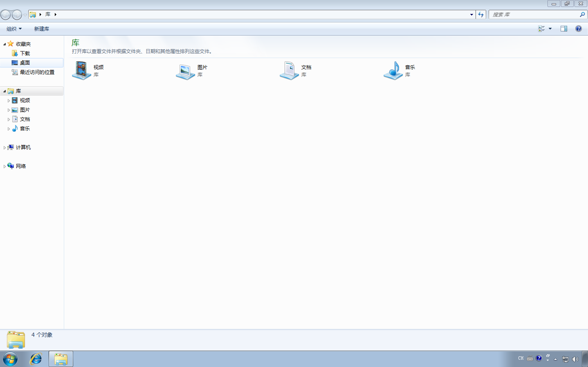Select the large 文档 library icon in the file list
This screenshot has width=588, height=367.
tap(290, 71)
